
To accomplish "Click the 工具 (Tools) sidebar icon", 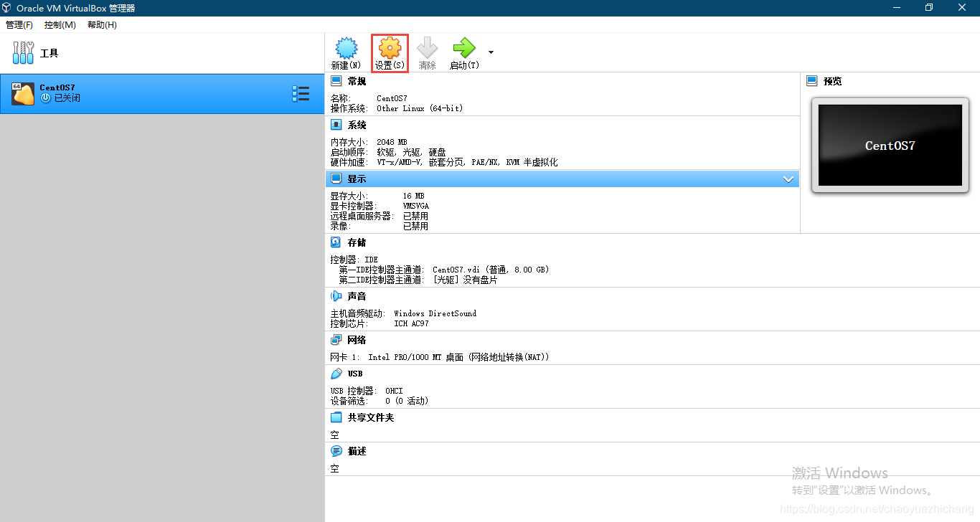I will click(x=23, y=52).
